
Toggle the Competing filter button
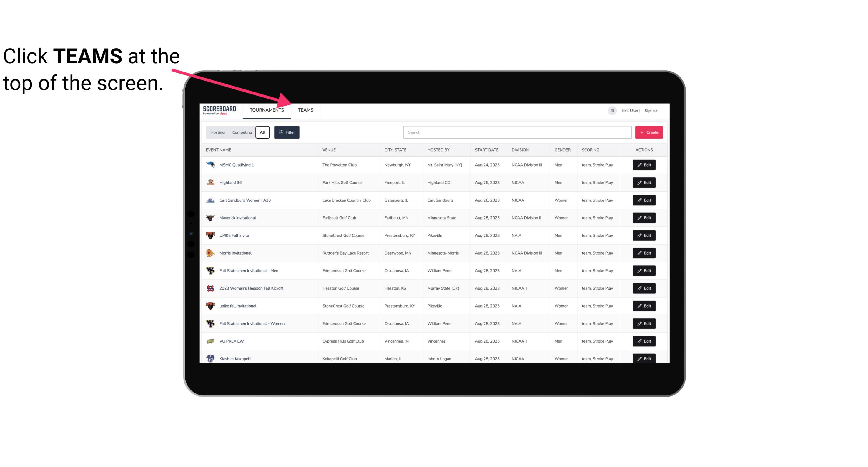click(241, 132)
